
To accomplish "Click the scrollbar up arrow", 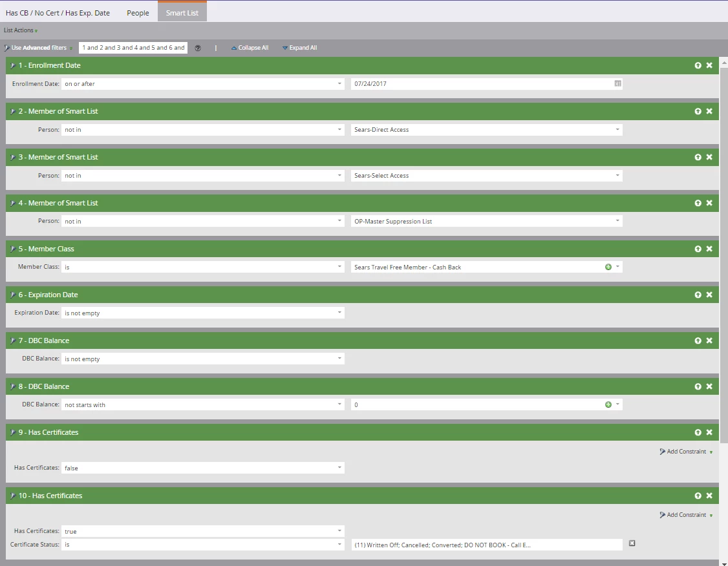I will coord(723,61).
